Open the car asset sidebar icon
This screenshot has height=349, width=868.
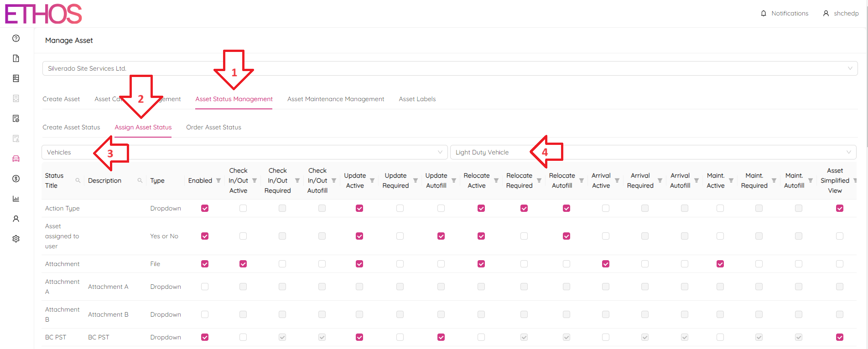16,159
